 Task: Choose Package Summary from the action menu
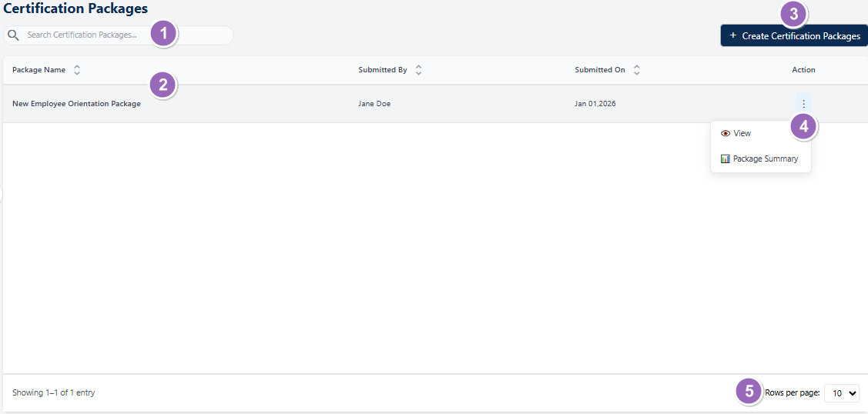(766, 159)
